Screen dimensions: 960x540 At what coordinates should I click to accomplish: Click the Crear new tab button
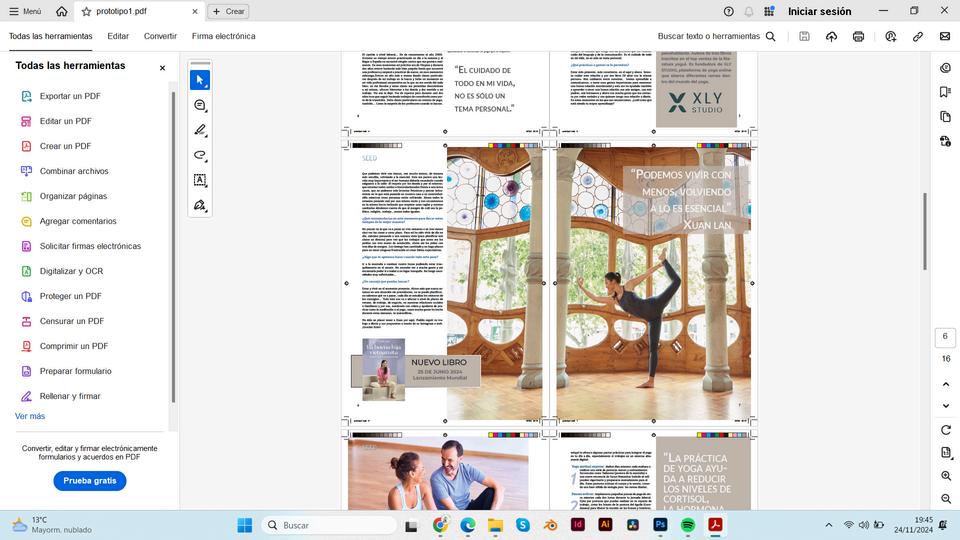point(228,11)
